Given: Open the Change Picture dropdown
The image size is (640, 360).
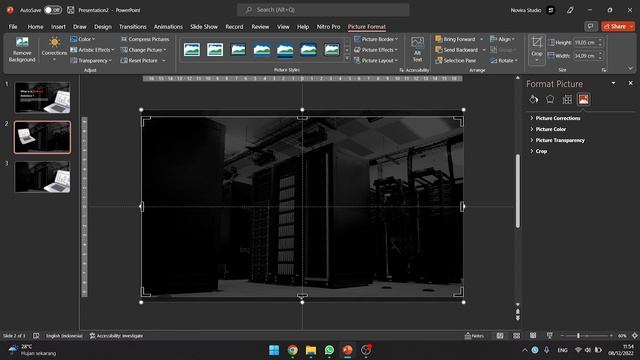Looking at the screenshot, I should pyautogui.click(x=144, y=50).
